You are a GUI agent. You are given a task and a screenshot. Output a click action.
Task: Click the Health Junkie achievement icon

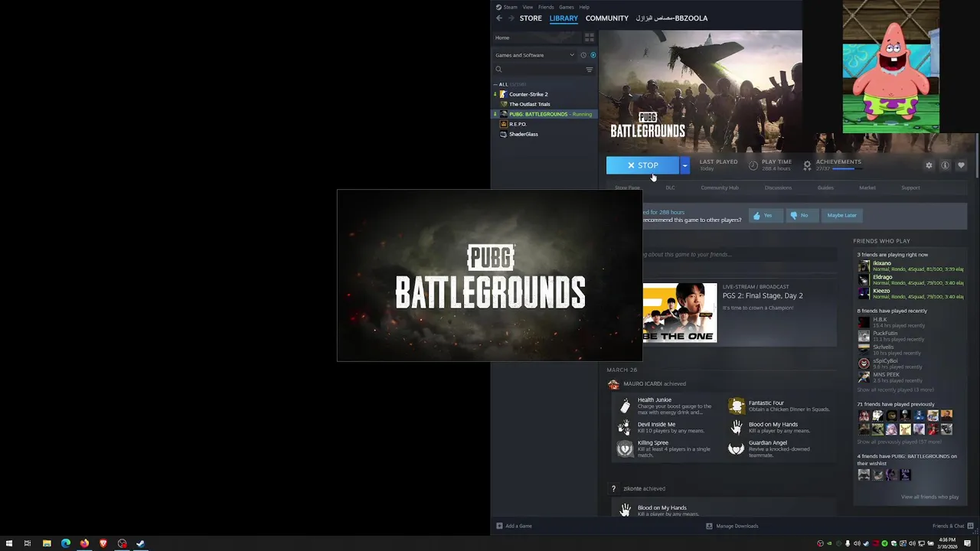[626, 406]
